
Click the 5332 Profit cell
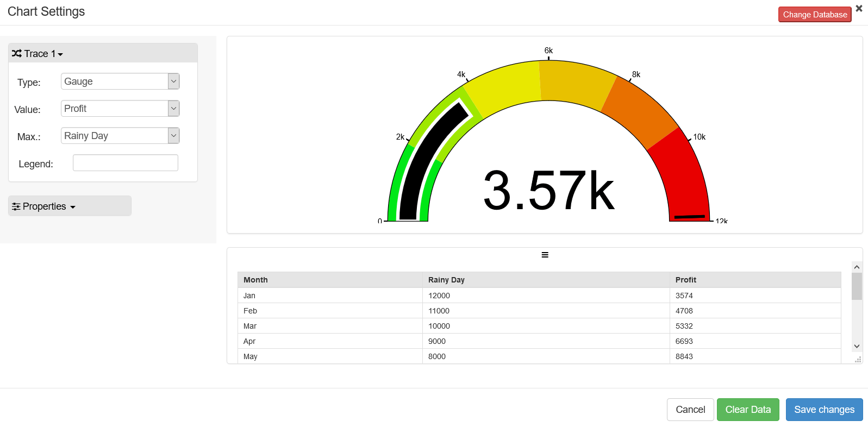pyautogui.click(x=755, y=326)
